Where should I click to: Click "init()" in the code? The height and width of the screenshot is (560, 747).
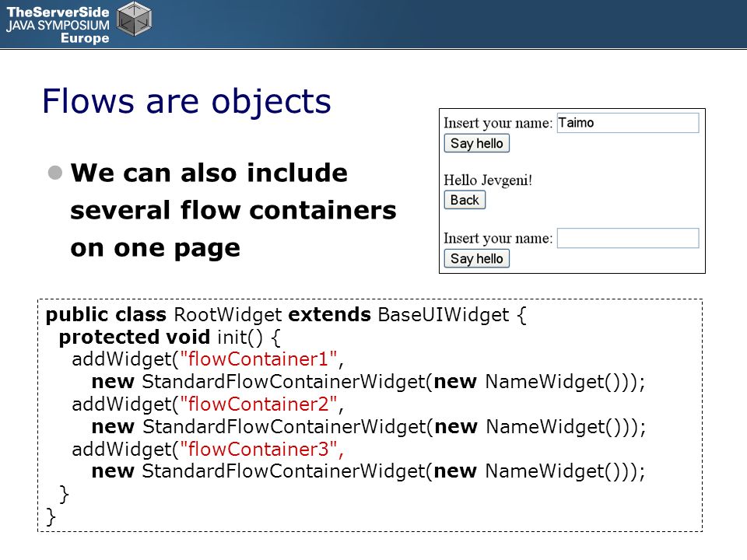click(x=240, y=337)
